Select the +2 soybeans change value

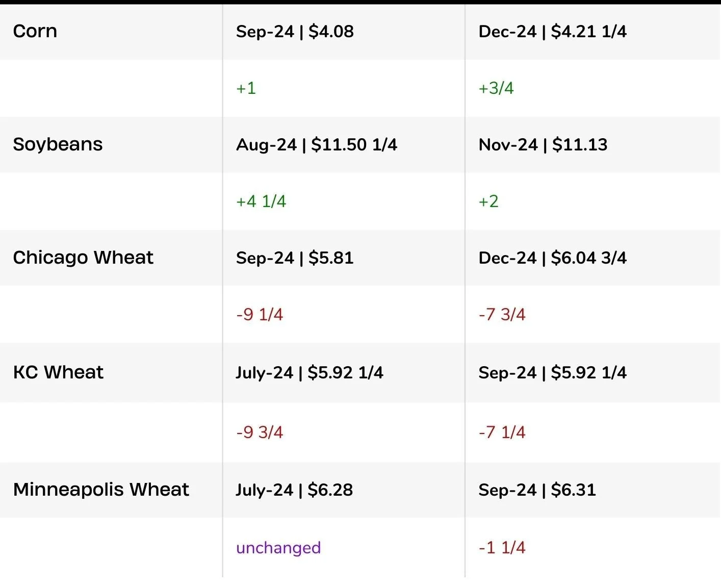pos(488,201)
